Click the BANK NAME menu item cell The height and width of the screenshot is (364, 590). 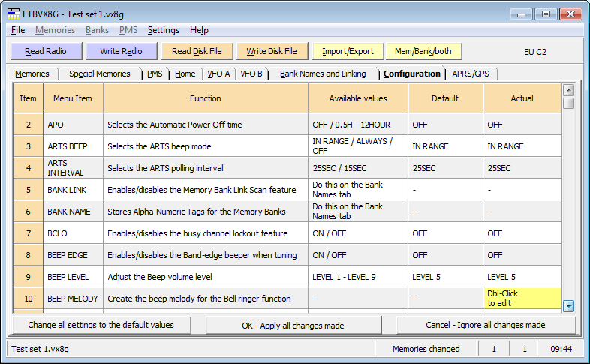(73, 212)
